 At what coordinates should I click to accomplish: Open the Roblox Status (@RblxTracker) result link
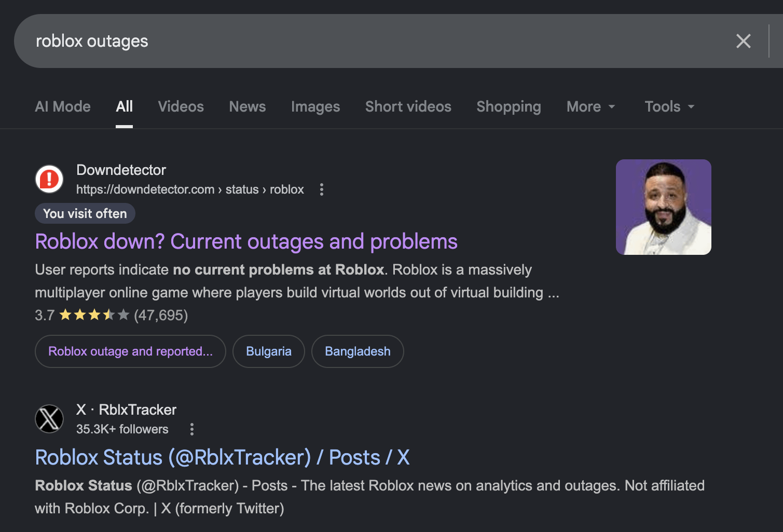[x=222, y=458]
